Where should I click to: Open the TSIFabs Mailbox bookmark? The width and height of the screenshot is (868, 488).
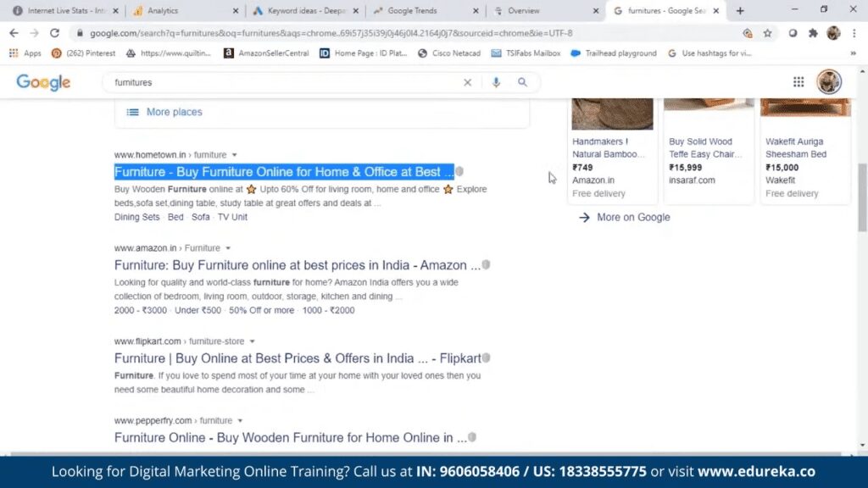click(x=526, y=53)
